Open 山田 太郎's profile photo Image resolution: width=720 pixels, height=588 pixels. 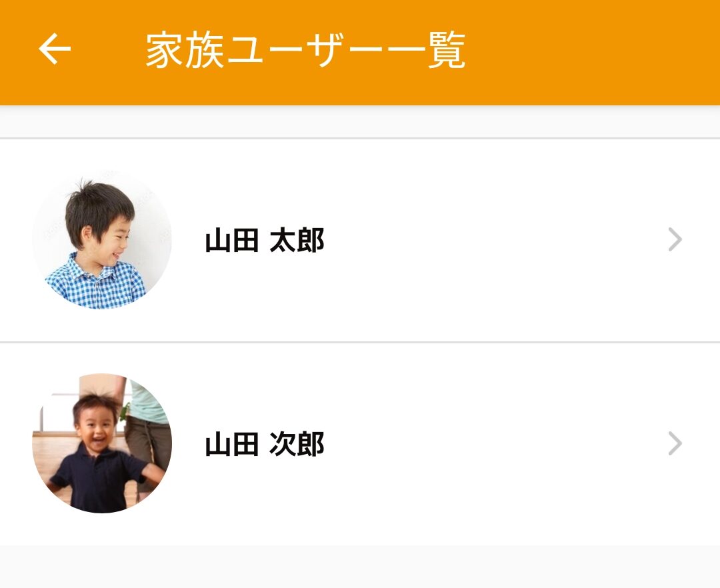point(102,239)
